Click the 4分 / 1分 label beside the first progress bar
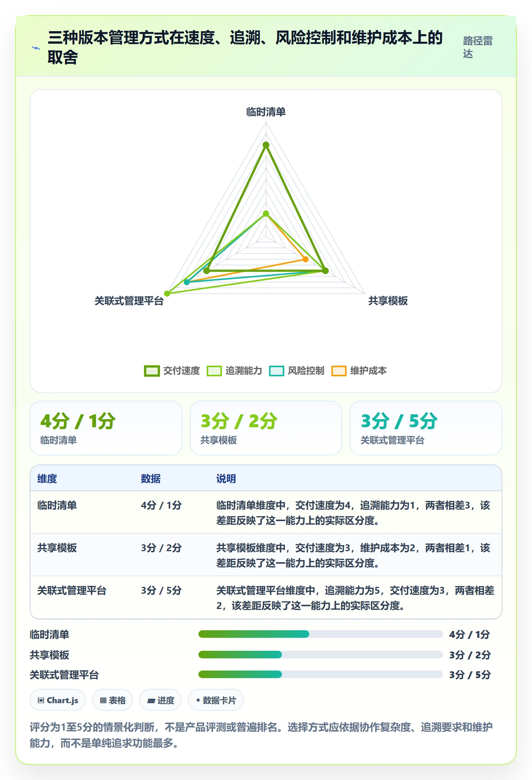Image resolution: width=532 pixels, height=780 pixels. click(470, 634)
